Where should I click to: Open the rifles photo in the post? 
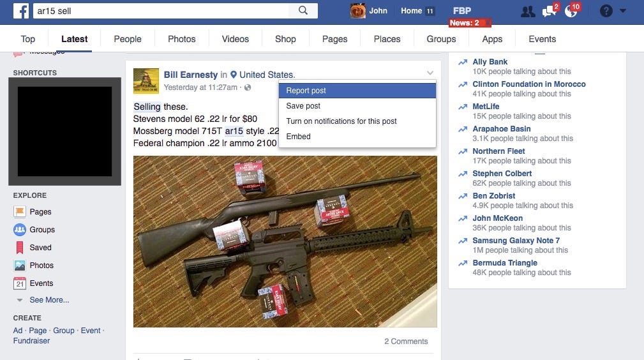point(285,242)
